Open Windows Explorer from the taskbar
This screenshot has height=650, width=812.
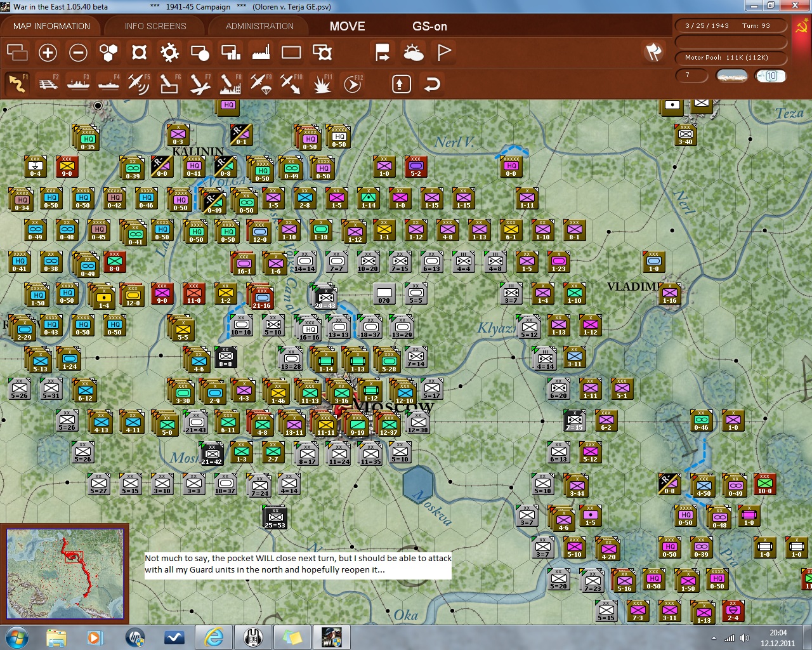[56, 637]
